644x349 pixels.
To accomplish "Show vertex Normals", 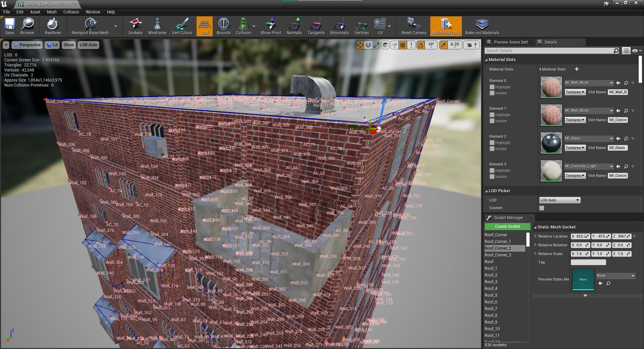I will [x=294, y=27].
